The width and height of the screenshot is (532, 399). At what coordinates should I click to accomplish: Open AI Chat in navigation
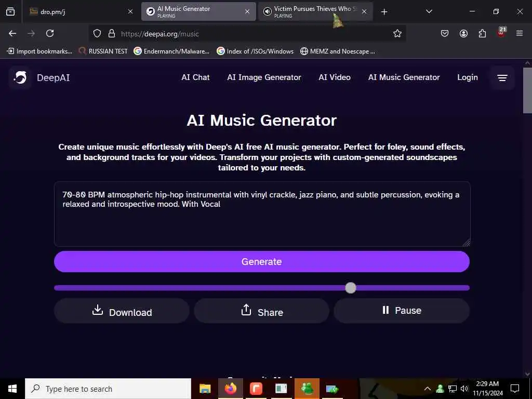[x=195, y=77]
